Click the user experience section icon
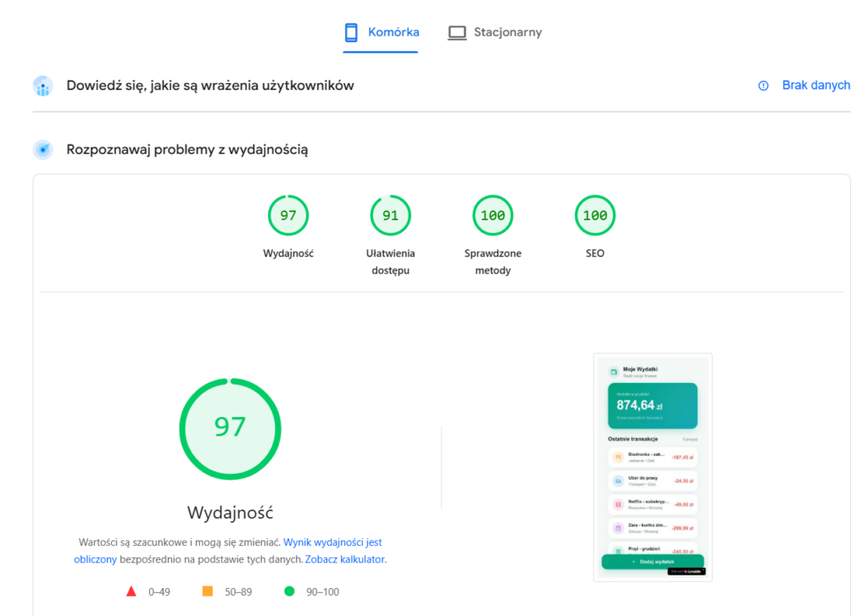Screen dimensions: 868x616 click(x=42, y=86)
